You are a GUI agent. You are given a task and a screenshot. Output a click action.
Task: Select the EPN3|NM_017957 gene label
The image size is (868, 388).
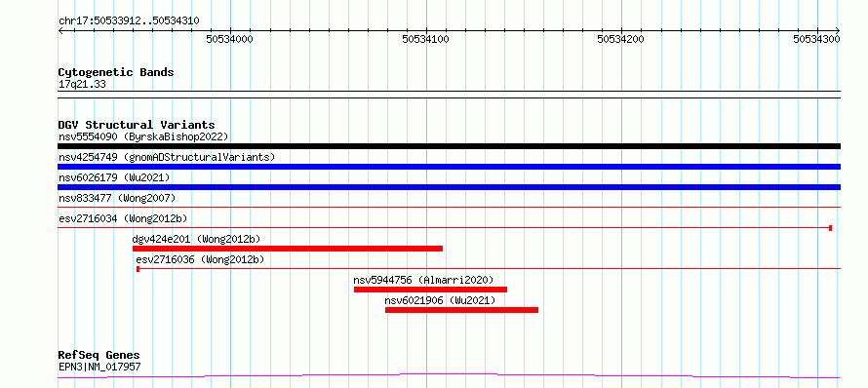99,367
